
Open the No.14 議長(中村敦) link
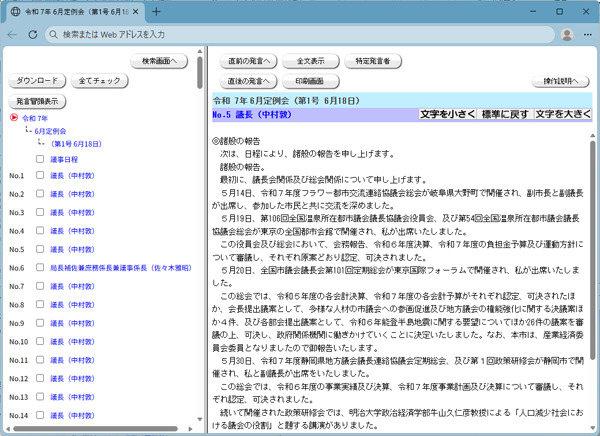pos(72,415)
